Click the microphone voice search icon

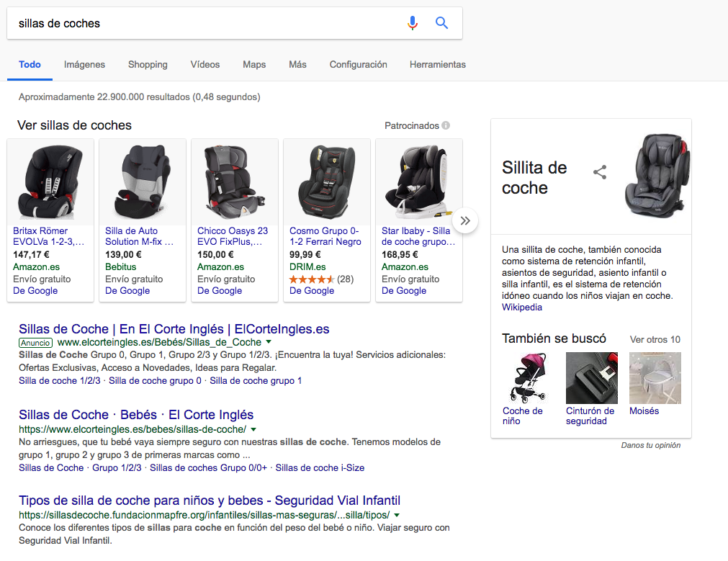click(412, 23)
